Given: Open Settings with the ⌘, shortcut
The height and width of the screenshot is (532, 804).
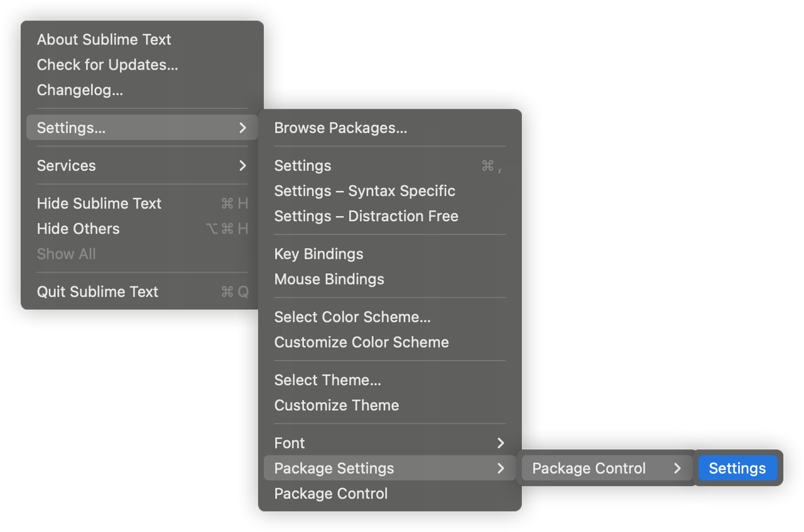Looking at the screenshot, I should tap(390, 166).
